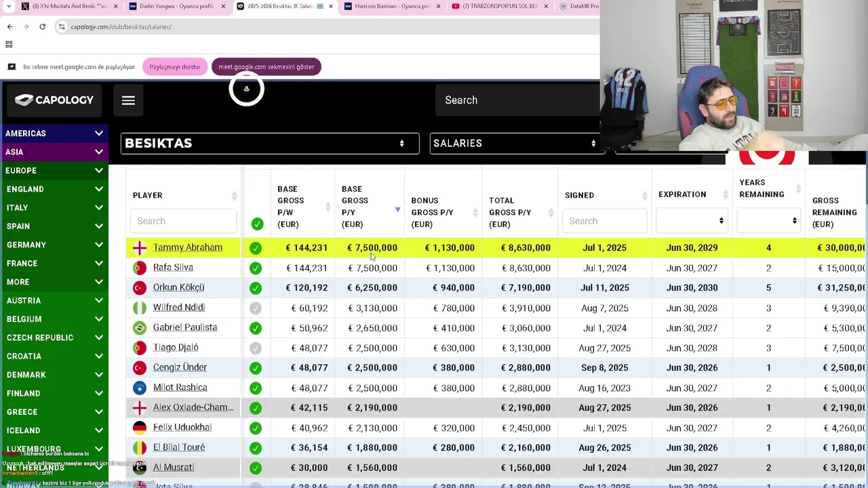Switch to the DataMB Pro tab
868x488 pixels.
coord(578,6)
